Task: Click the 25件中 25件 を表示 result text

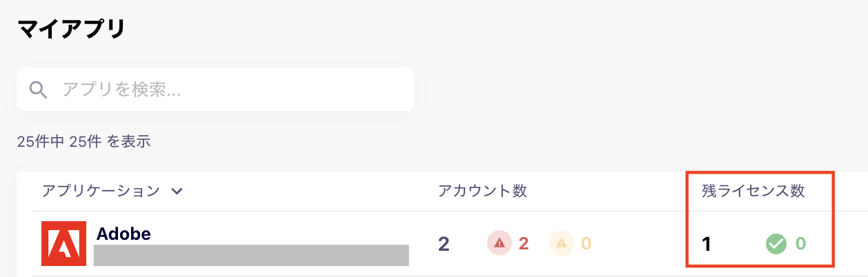Action: click(x=83, y=142)
